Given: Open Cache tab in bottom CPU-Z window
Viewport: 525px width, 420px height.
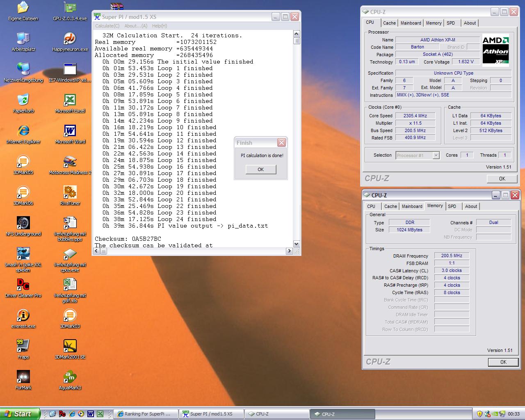Looking at the screenshot, I should [x=390, y=206].
